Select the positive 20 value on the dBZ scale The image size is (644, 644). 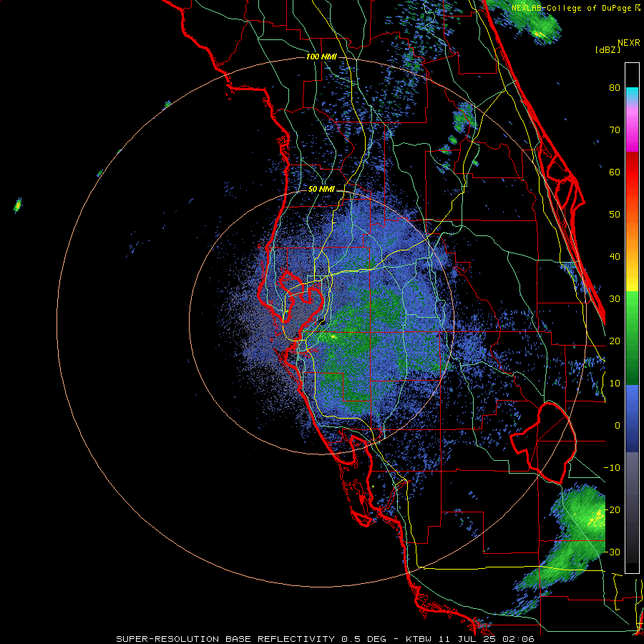(615, 341)
